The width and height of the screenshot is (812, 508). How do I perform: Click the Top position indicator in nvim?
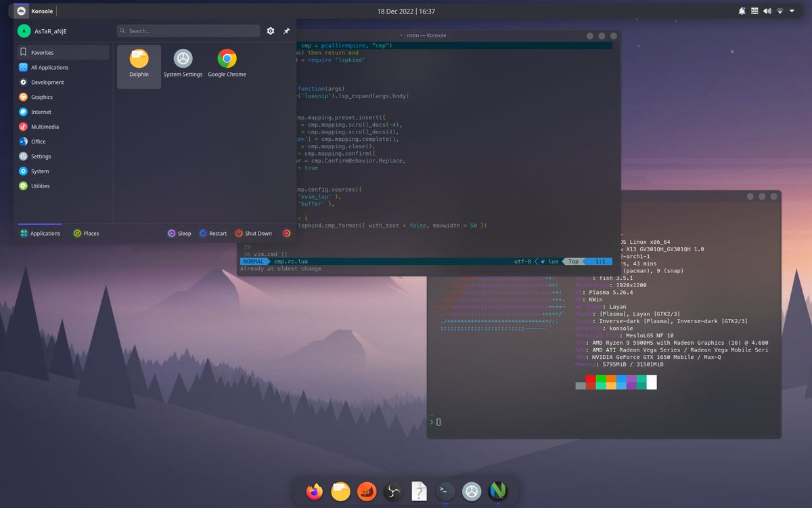(573, 261)
